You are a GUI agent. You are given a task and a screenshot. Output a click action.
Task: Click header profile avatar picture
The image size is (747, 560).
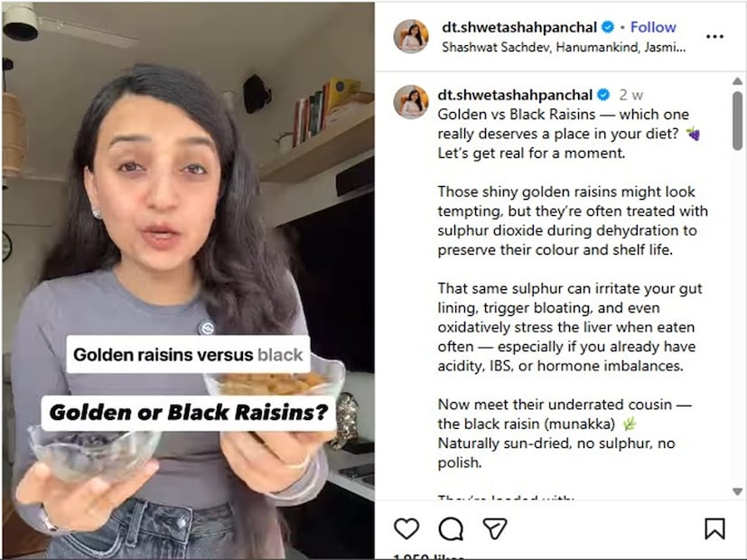(411, 36)
